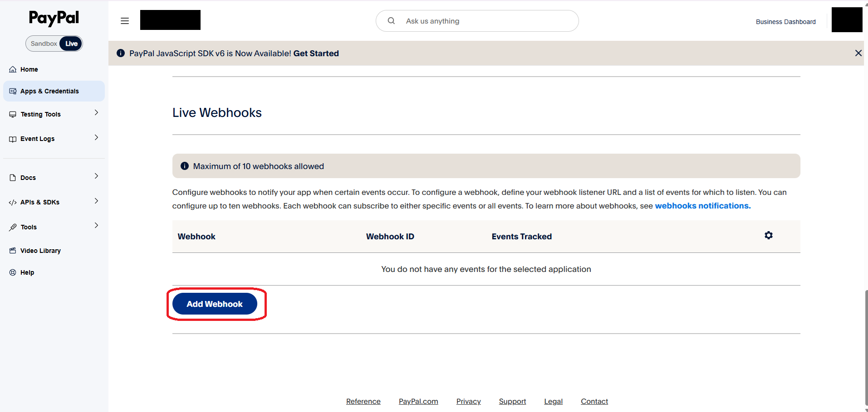Follow the Get Started link
The height and width of the screenshot is (412, 868).
(x=316, y=53)
